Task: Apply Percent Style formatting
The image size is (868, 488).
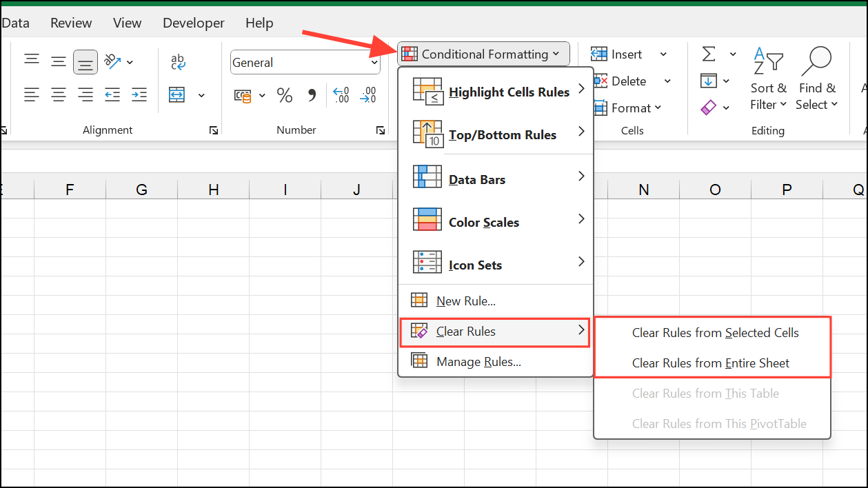Action: point(285,95)
